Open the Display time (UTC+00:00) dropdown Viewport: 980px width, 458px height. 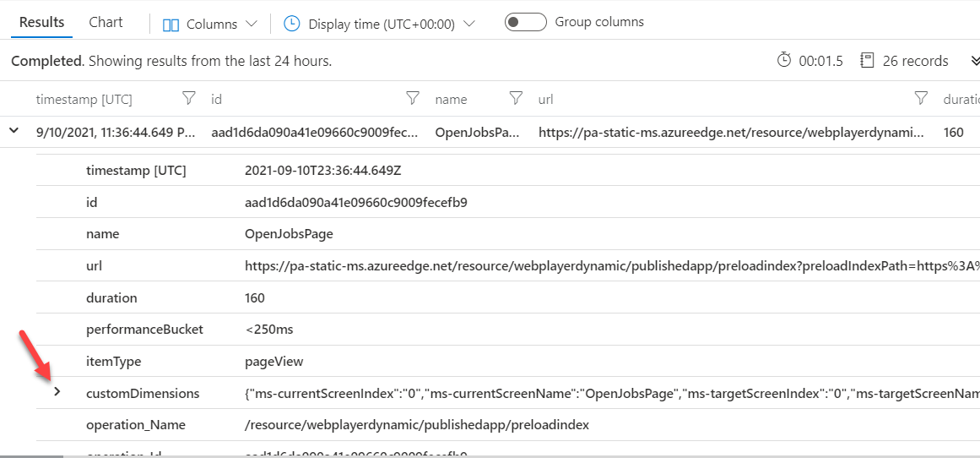[x=379, y=24]
